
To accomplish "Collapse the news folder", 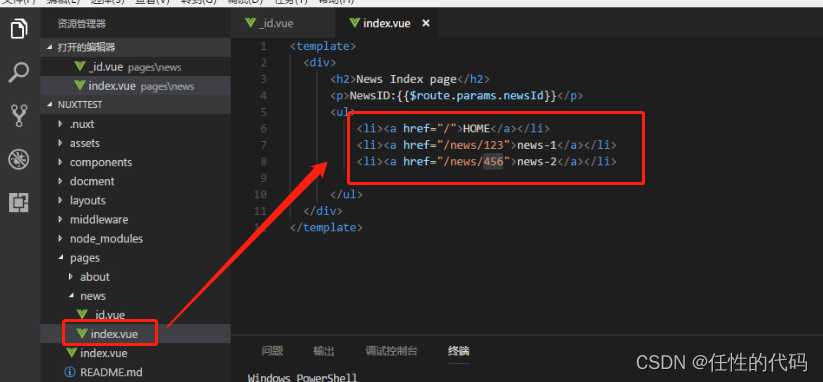I will click(x=135, y=296).
